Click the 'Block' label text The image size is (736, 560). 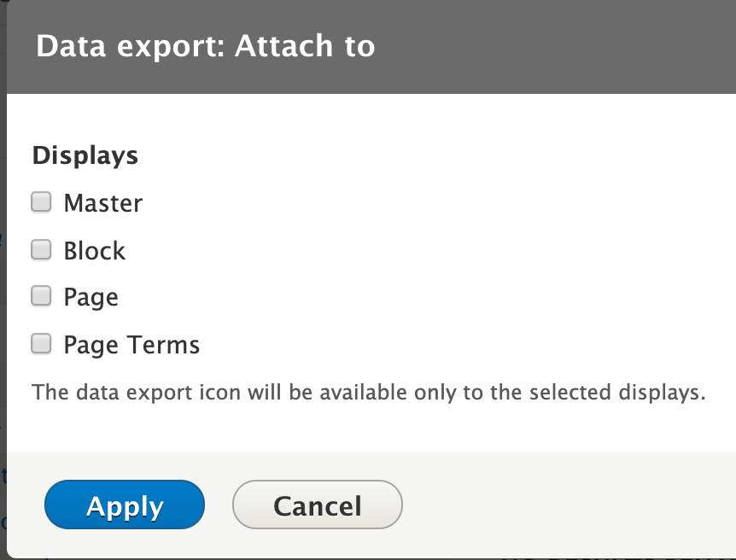[x=95, y=251]
